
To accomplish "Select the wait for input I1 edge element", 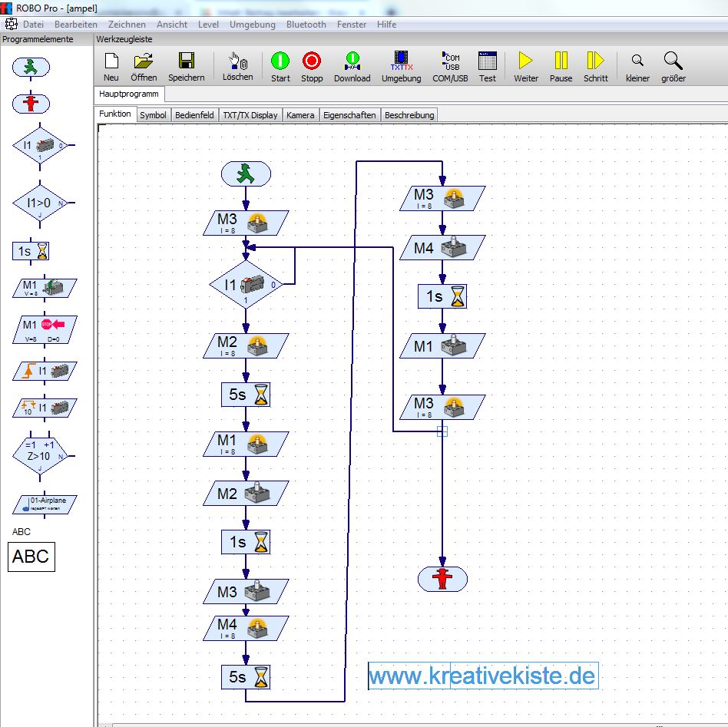I will tap(45, 371).
